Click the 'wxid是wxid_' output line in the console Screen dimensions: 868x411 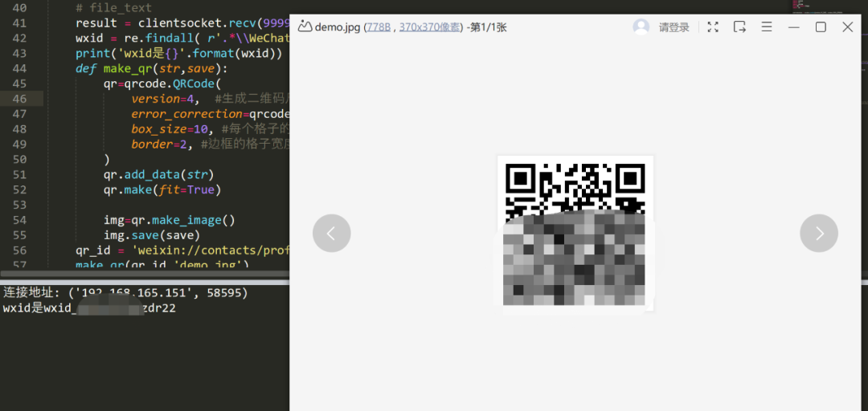pyautogui.click(x=89, y=308)
